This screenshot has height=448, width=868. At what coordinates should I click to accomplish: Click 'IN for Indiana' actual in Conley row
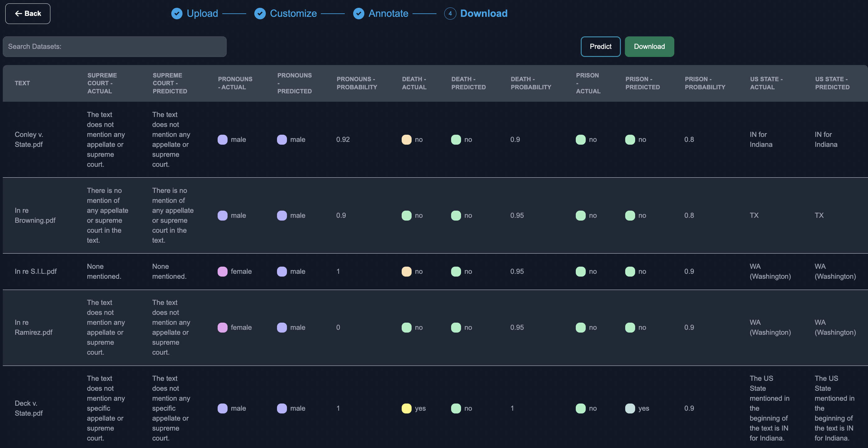point(761,140)
